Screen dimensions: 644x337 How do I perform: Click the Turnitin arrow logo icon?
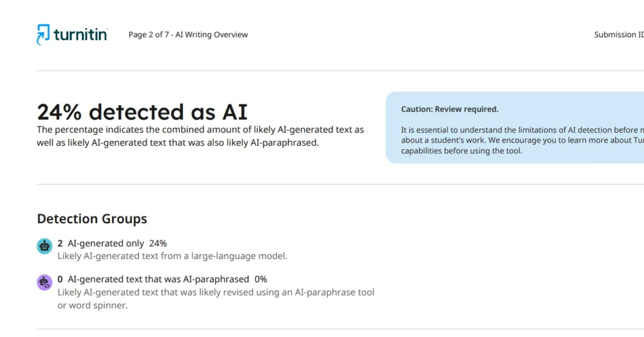(43, 35)
